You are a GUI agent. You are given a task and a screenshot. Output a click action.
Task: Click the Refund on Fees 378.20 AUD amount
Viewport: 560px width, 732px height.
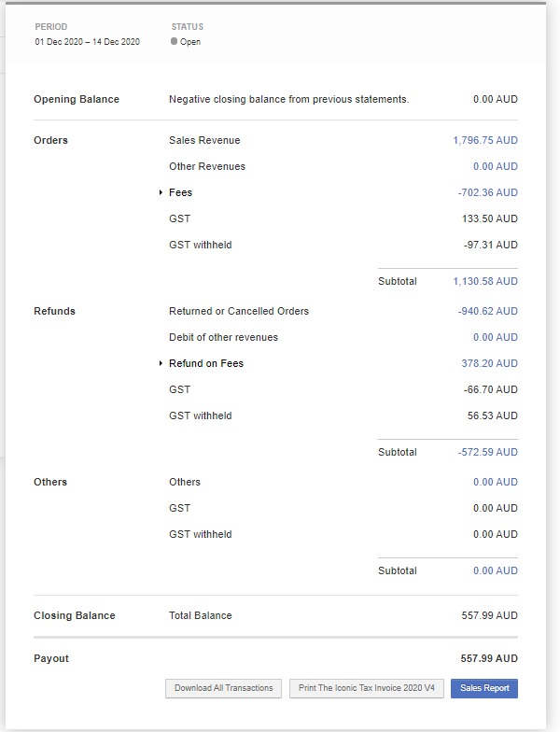click(489, 363)
